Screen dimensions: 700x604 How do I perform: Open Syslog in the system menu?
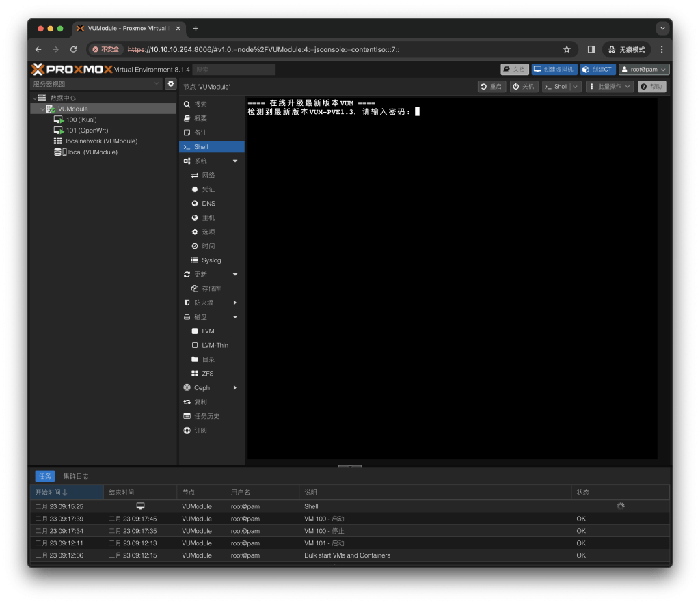[211, 260]
